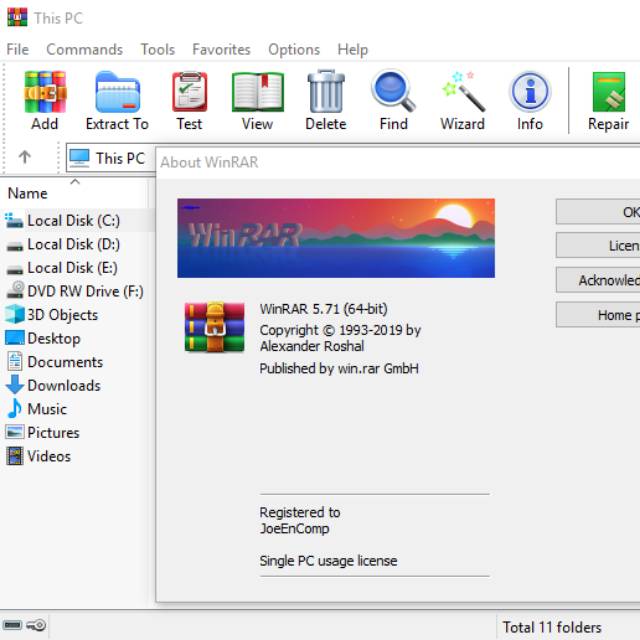Image resolution: width=640 pixels, height=640 pixels.
Task: Click the Repair archive toolbar icon
Action: pyautogui.click(x=609, y=92)
